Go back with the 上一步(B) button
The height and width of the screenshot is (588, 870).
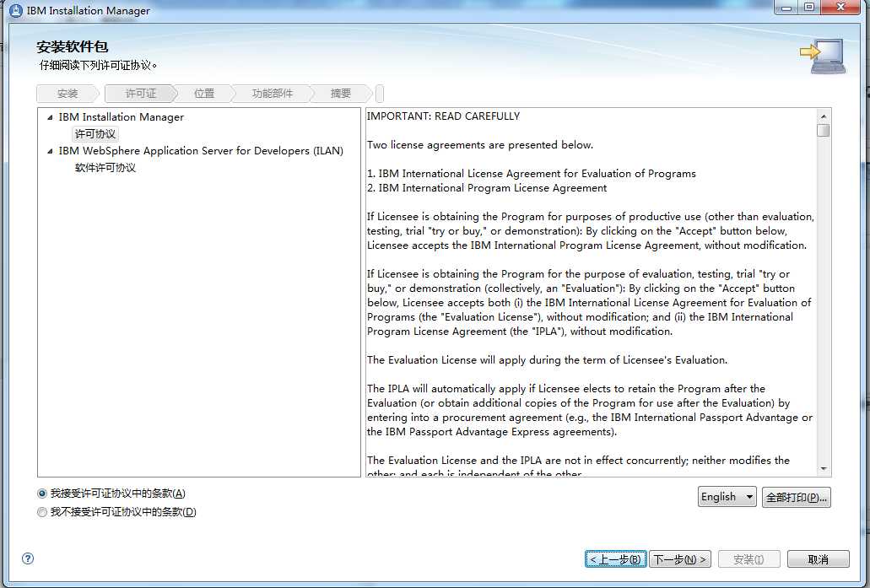tap(616, 559)
